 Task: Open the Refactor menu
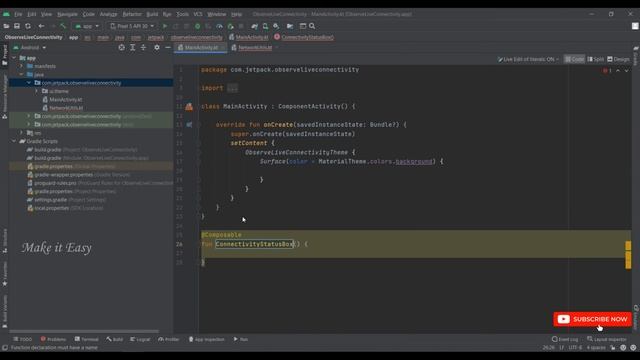tap(132, 14)
